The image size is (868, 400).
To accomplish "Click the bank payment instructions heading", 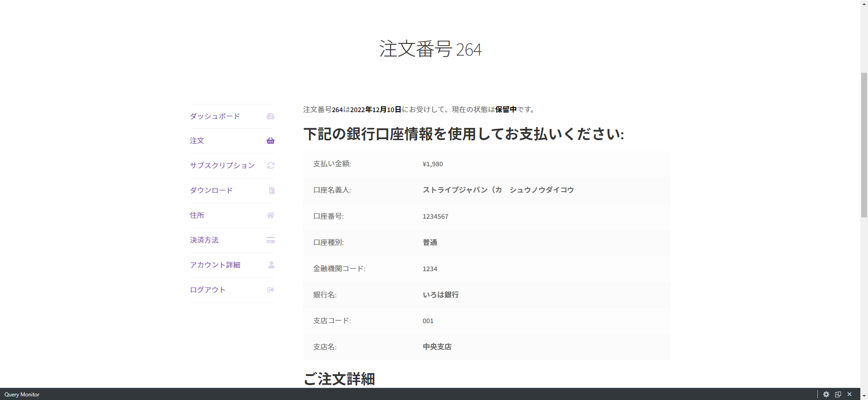I will click(464, 134).
